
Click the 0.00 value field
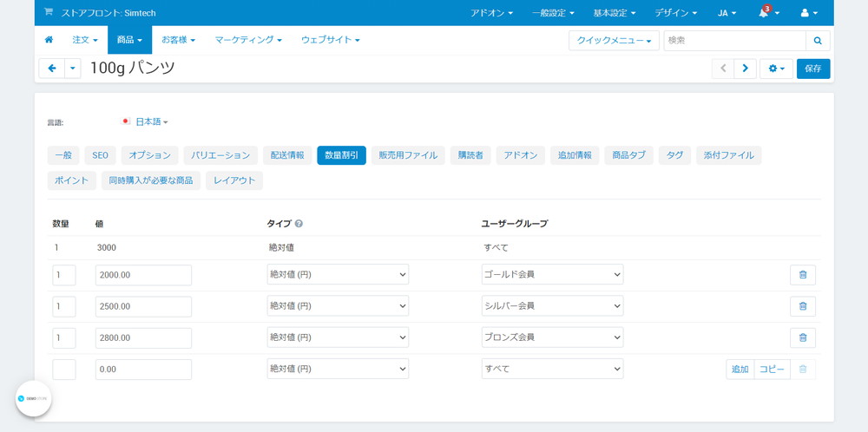[x=143, y=370]
